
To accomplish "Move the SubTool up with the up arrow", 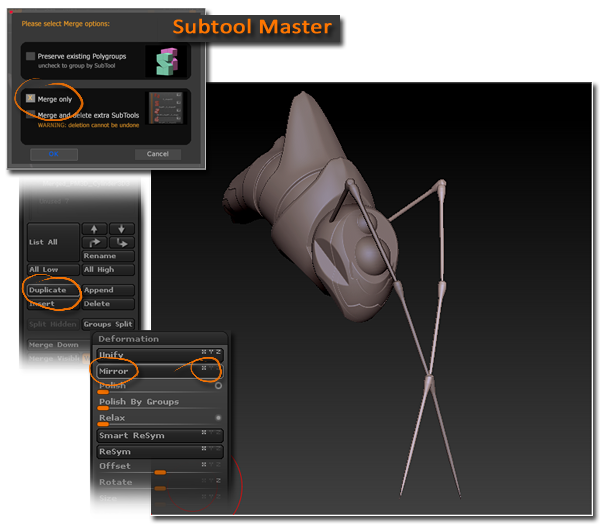I will (94, 229).
